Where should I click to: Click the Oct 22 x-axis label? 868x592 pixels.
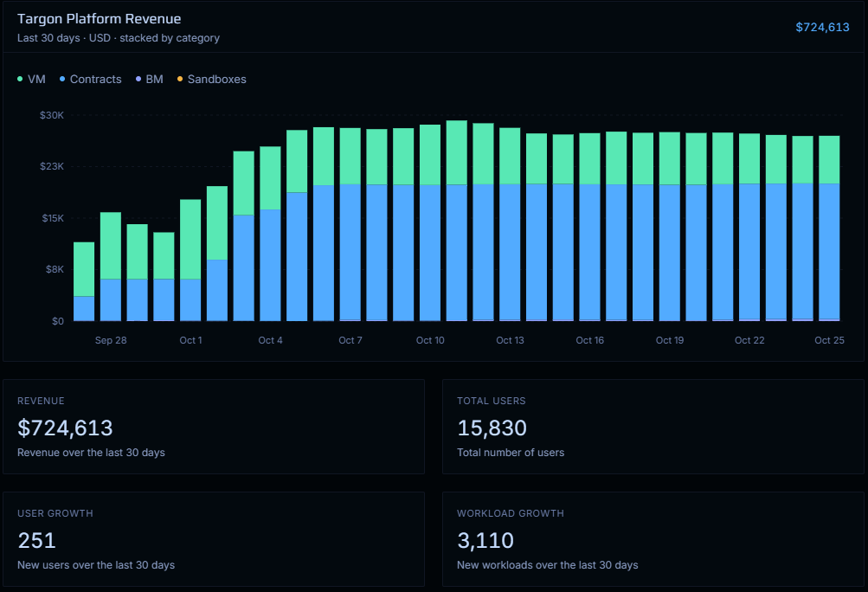[x=749, y=340]
